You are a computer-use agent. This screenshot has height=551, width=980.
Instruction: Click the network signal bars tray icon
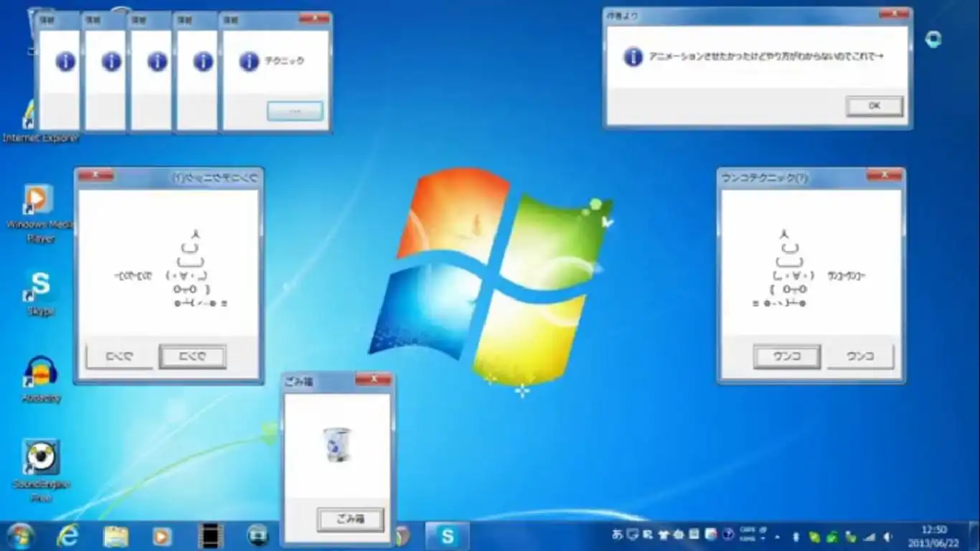870,536
